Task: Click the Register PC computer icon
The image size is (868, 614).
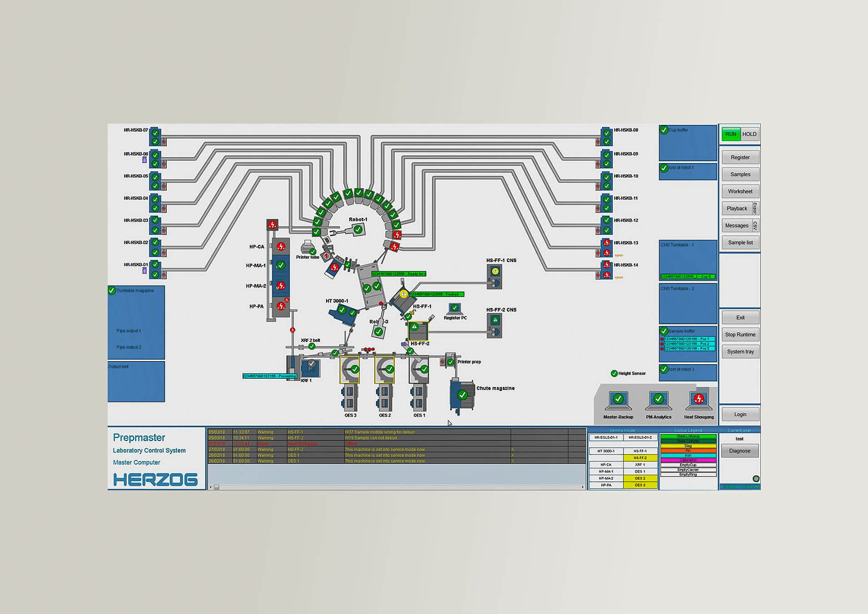Action: pyautogui.click(x=455, y=309)
